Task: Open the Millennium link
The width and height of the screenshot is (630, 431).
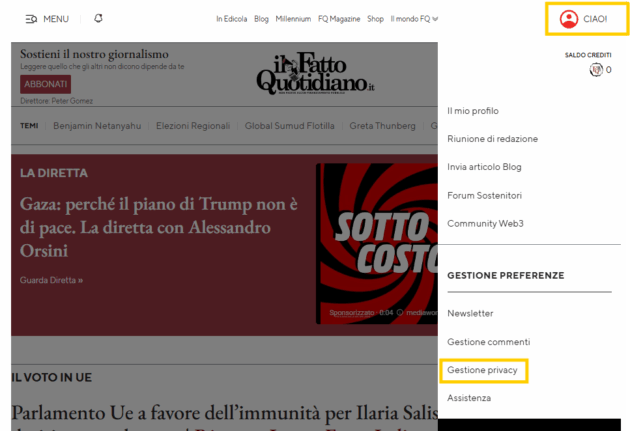Action: 293,19
